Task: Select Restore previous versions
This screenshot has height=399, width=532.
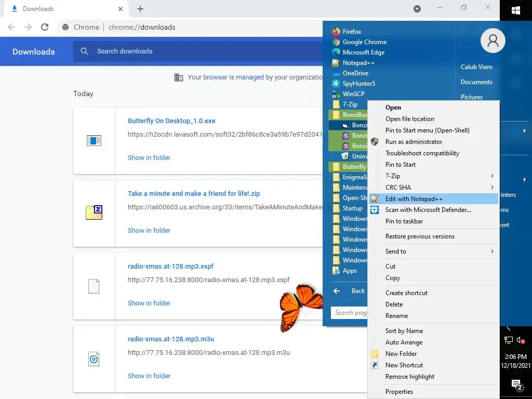Action: (433, 236)
